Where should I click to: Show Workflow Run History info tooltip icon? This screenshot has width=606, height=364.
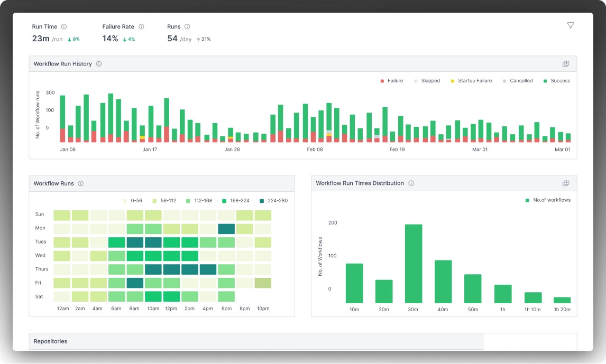click(x=99, y=64)
